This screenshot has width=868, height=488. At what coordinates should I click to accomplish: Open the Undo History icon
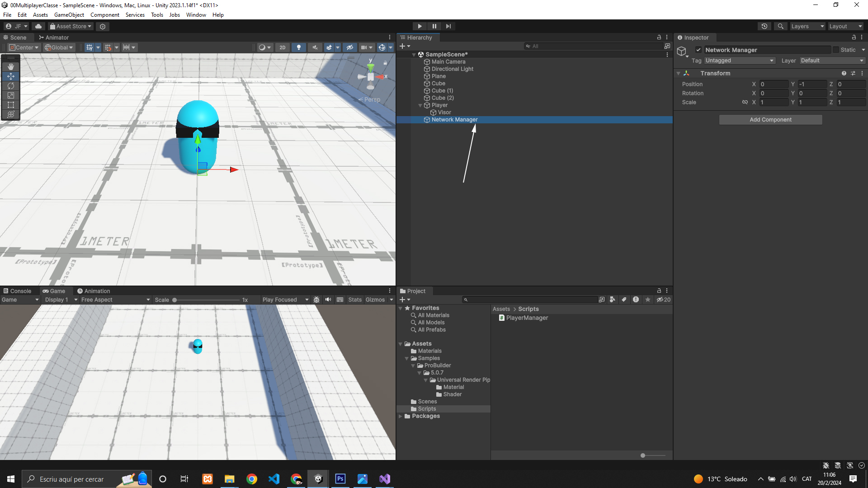tap(764, 26)
